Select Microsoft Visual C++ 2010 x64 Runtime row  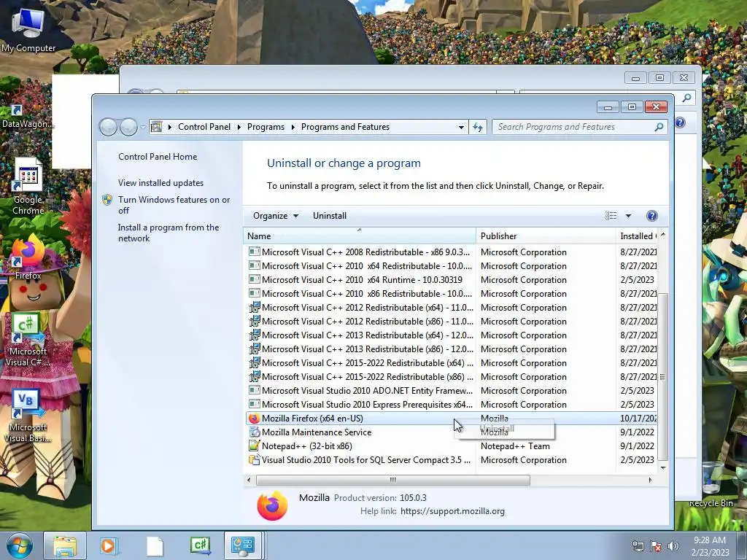[x=451, y=279]
